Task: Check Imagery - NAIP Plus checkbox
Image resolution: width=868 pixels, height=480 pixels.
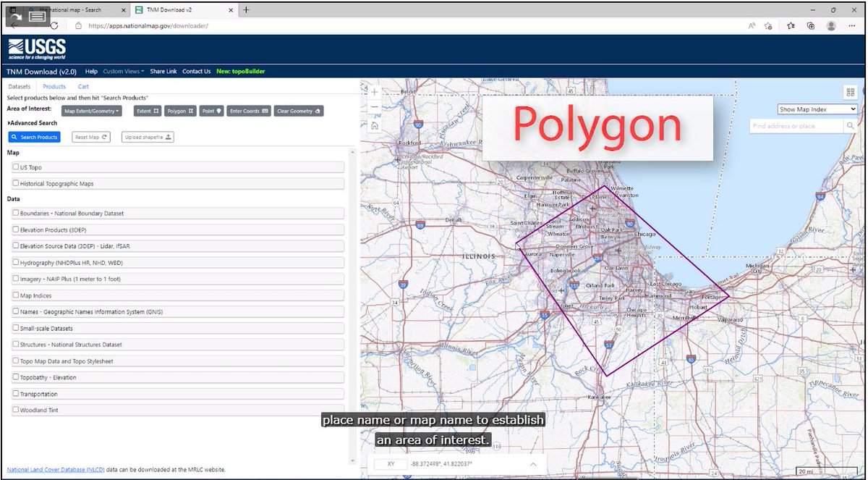Action: click(x=15, y=278)
